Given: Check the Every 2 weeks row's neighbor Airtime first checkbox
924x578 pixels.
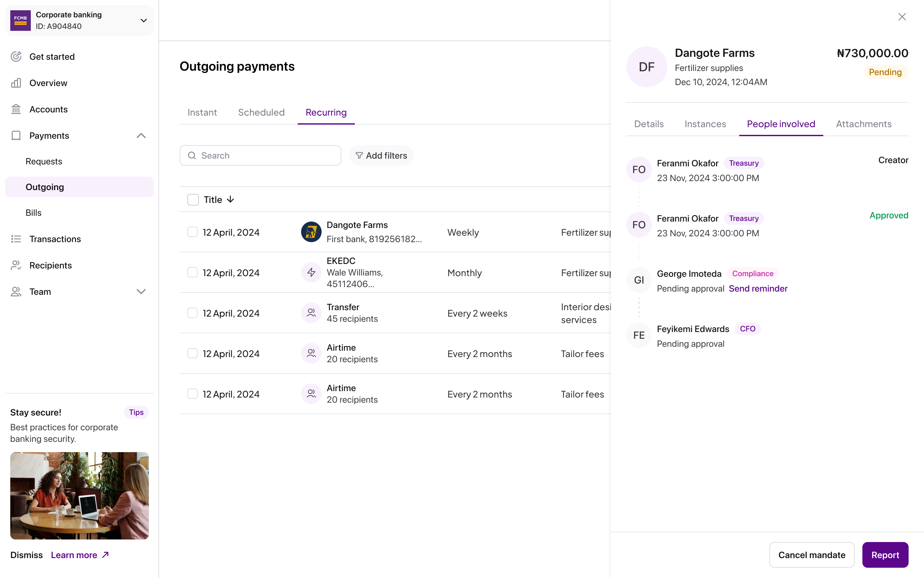Looking at the screenshot, I should pos(193,354).
